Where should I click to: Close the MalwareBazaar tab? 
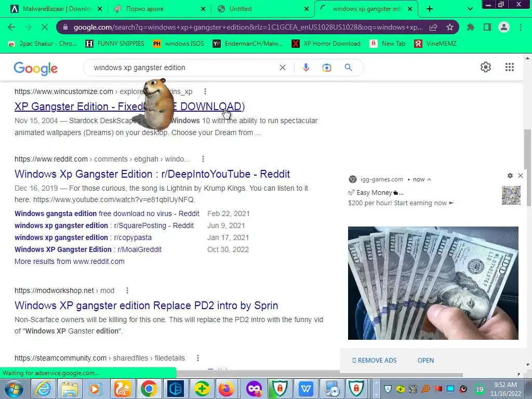click(x=100, y=9)
